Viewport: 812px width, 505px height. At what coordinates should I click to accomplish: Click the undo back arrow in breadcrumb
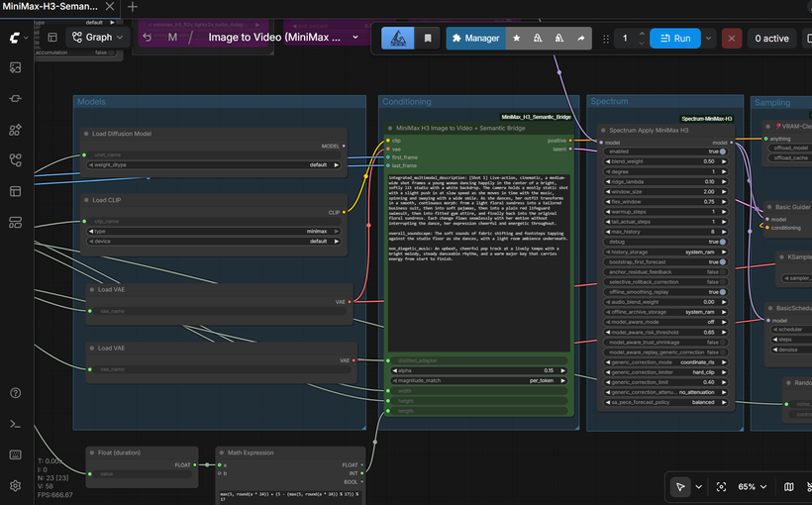[x=148, y=38]
